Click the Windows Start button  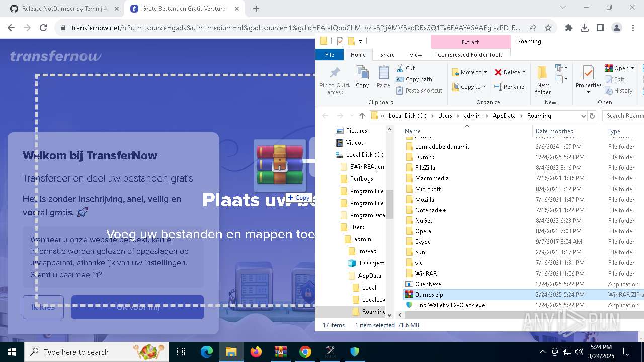coord(12,352)
